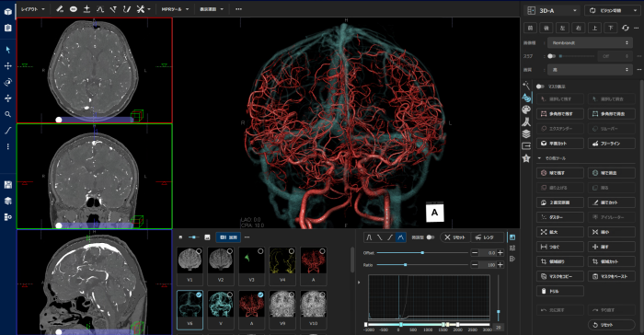Click the 多角形で残す button
Image resolution: width=644 pixels, height=335 pixels.
tap(560, 114)
